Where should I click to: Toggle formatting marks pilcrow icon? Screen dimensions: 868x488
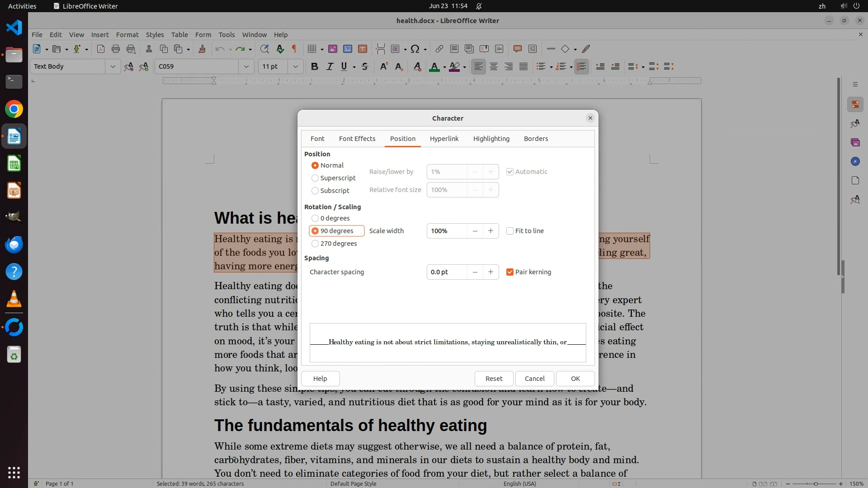coord(294,49)
